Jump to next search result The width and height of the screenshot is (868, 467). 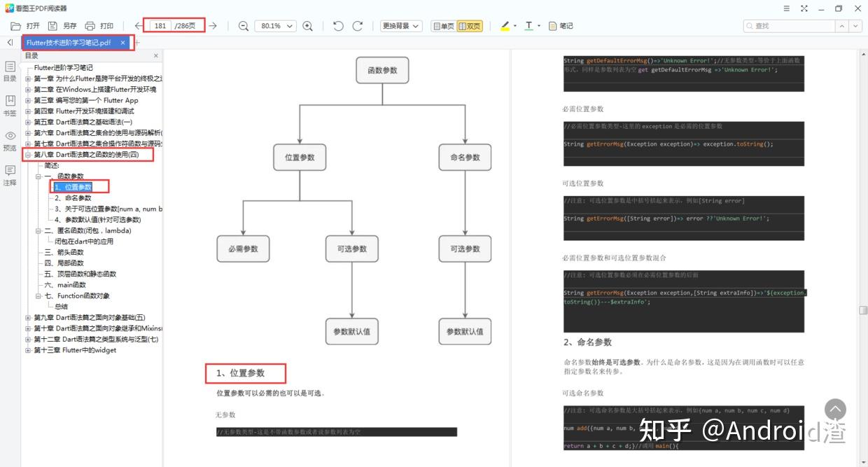point(856,26)
